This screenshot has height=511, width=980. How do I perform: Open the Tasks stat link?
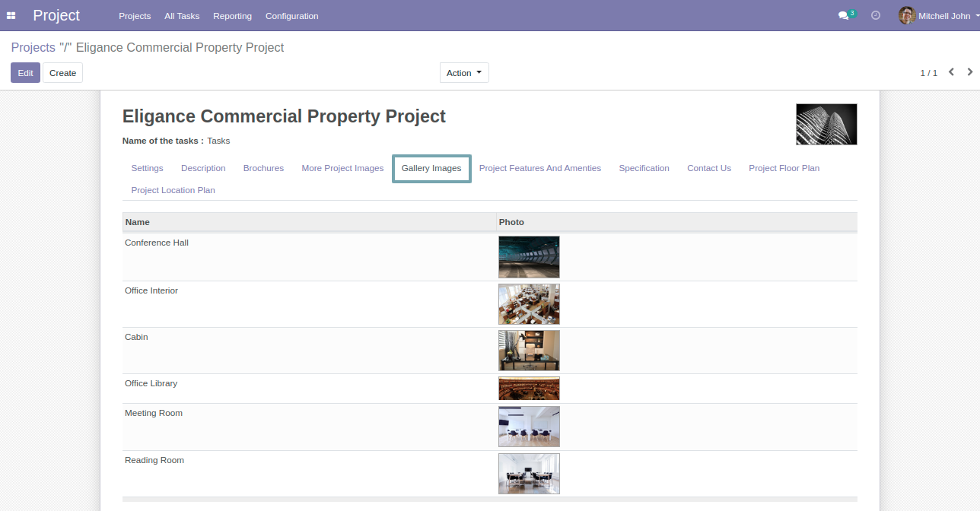pos(218,141)
